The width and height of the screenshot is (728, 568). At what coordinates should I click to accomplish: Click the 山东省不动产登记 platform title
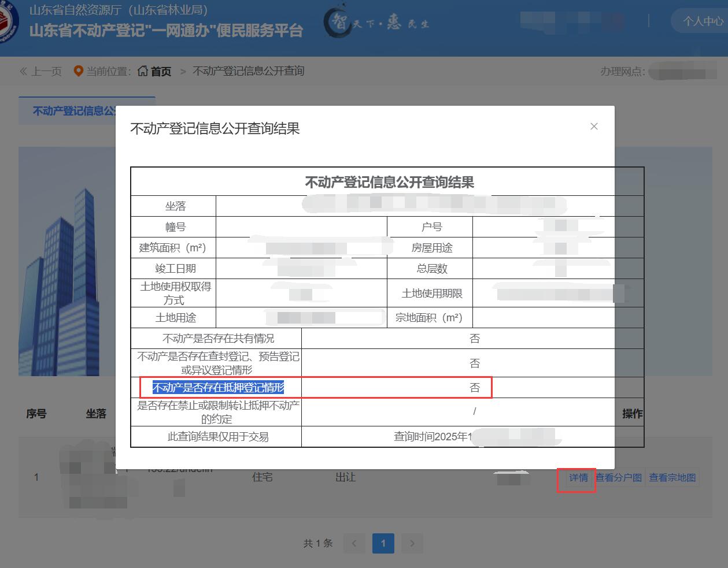coord(166,31)
